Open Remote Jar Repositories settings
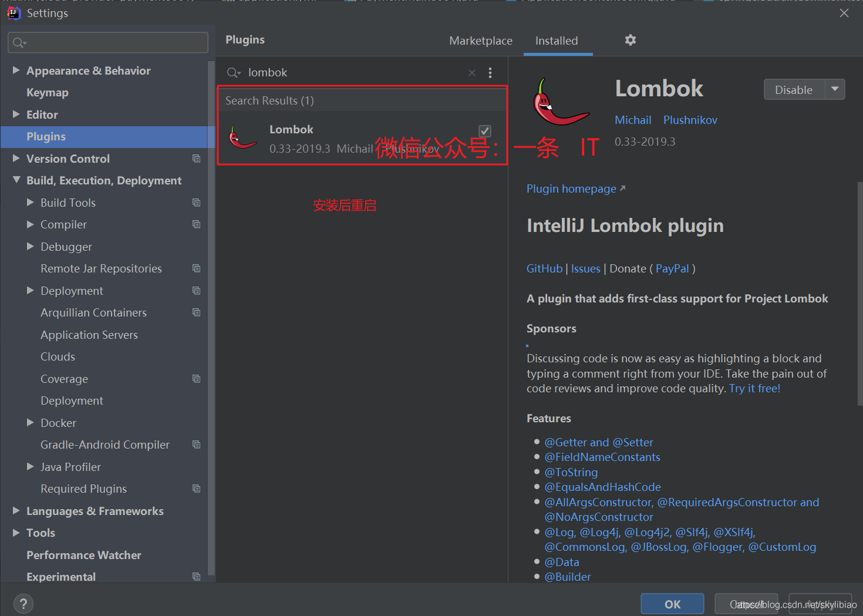This screenshot has height=616, width=863. tap(101, 268)
